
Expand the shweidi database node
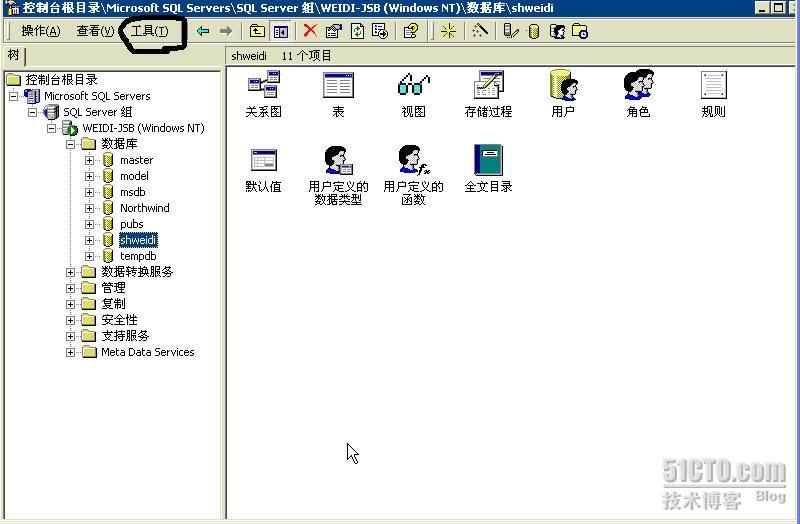[89, 240]
